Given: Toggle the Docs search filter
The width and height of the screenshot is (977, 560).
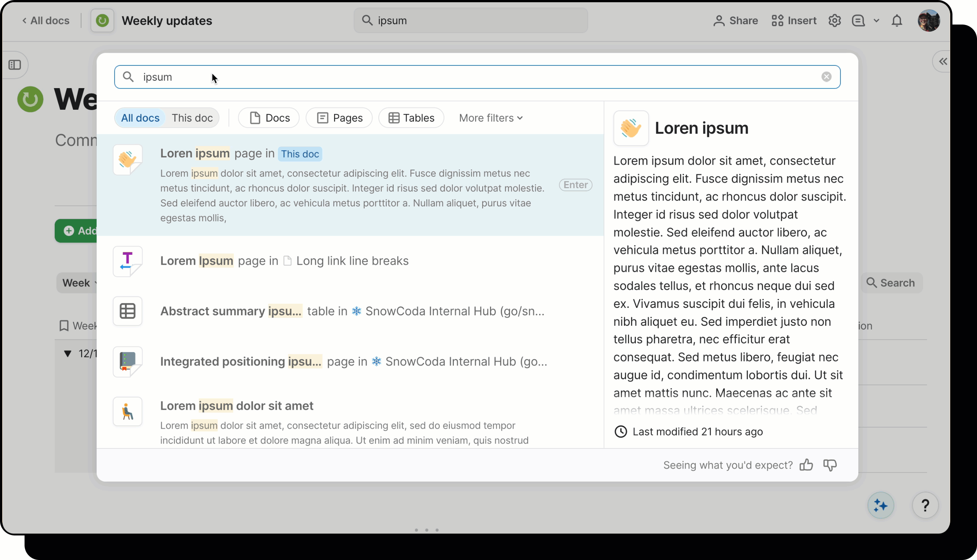Looking at the screenshot, I should coord(268,118).
